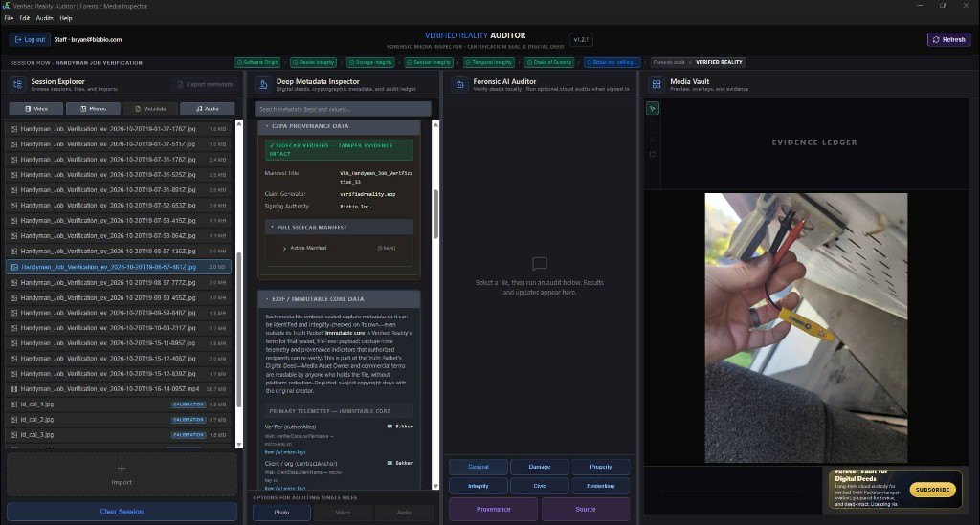
Task: Click the Import drop zone
Action: tap(122, 474)
